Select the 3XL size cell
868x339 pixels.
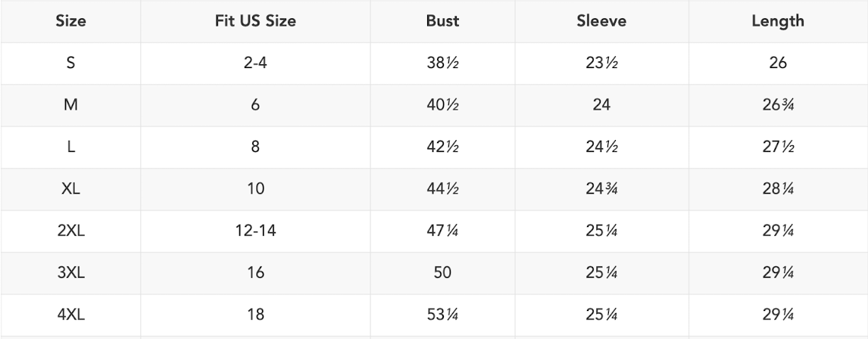click(x=70, y=273)
